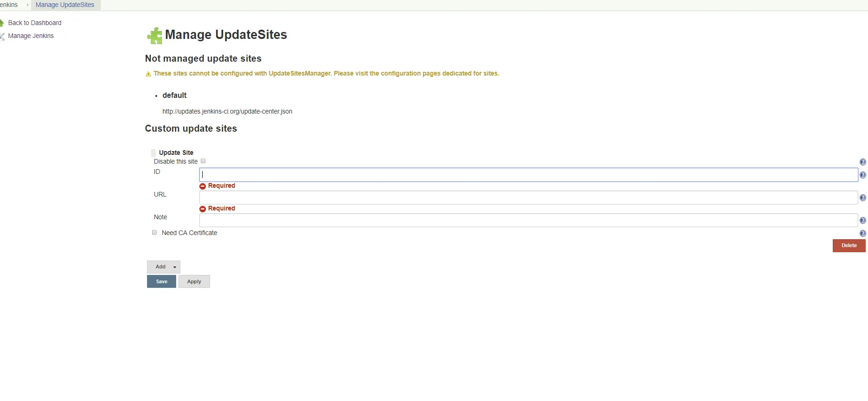The image size is (868, 401).
Task: Select the default update site URL text
Action: [227, 111]
